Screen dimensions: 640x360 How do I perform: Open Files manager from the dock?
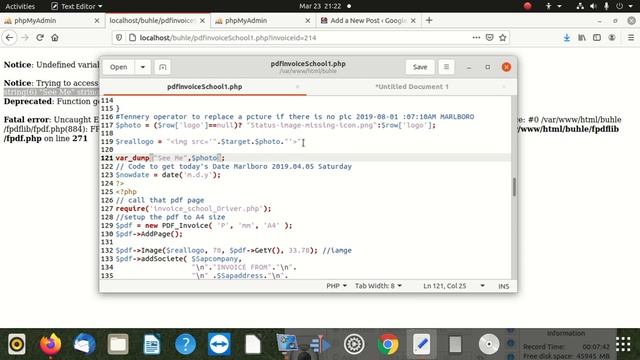click(118, 344)
